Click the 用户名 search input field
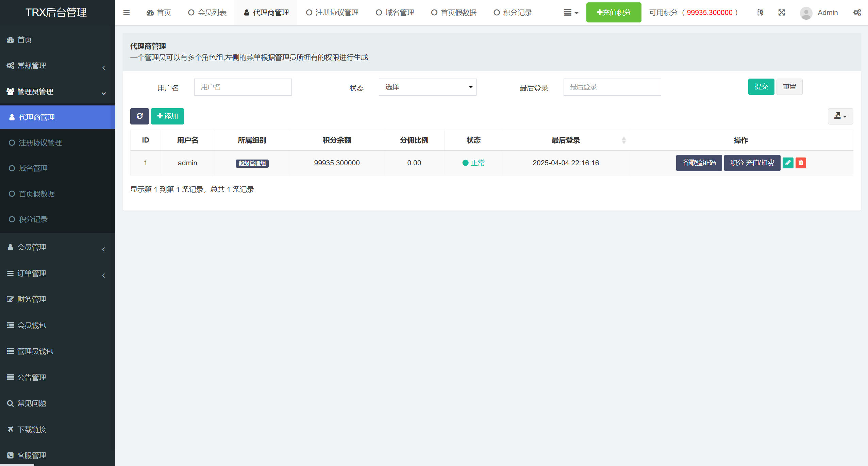This screenshot has height=466, width=868. click(243, 87)
